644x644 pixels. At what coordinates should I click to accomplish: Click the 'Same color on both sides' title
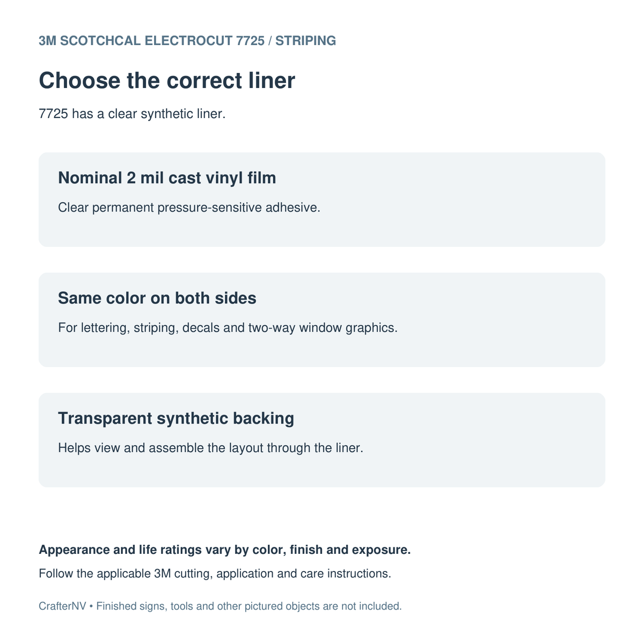point(157,298)
